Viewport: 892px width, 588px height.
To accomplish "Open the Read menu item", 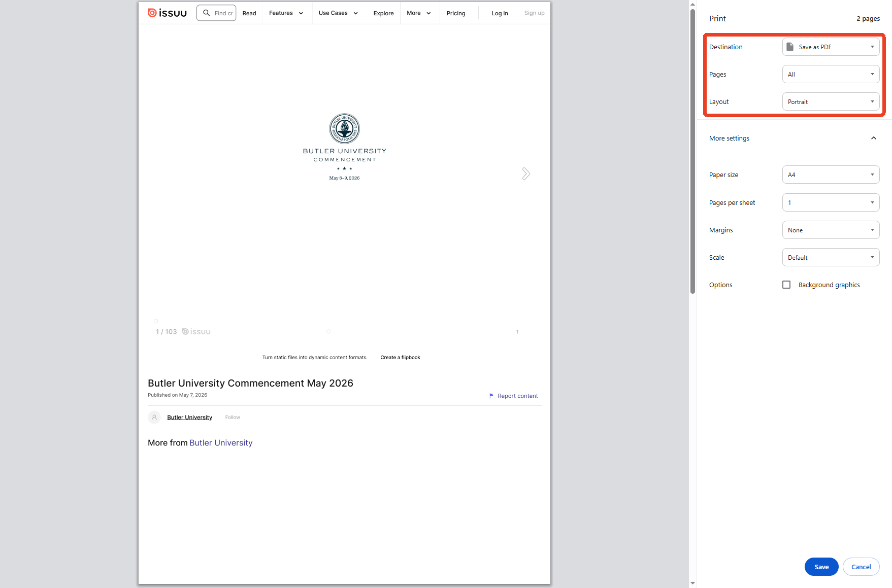I will click(249, 13).
